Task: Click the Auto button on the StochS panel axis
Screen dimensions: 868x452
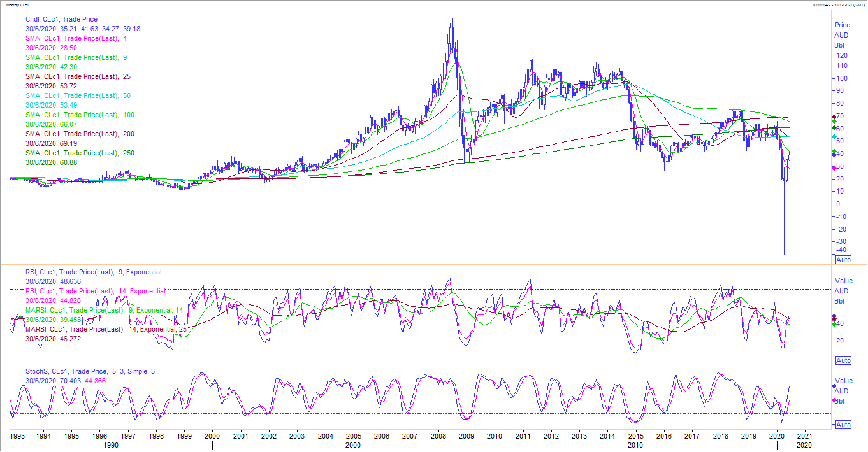Action: click(843, 425)
